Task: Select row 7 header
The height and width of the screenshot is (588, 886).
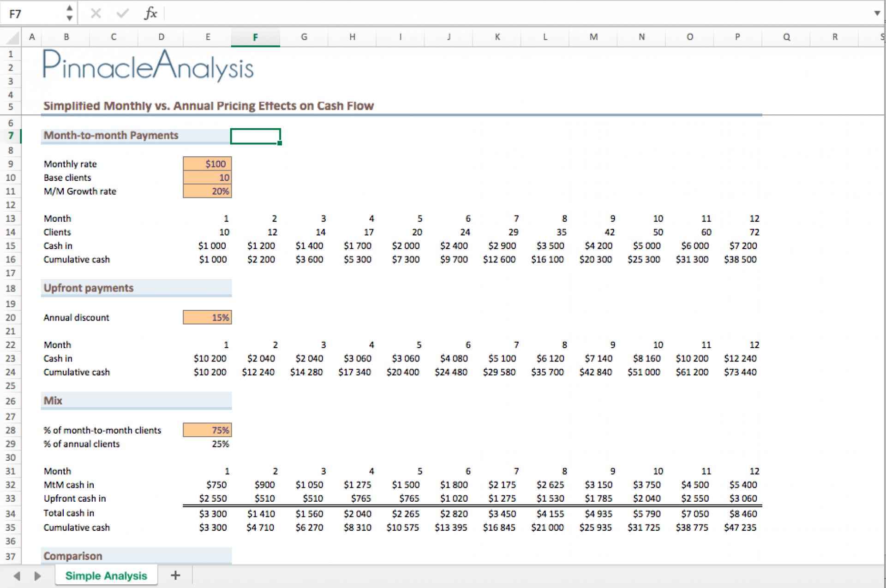Action: (x=11, y=136)
